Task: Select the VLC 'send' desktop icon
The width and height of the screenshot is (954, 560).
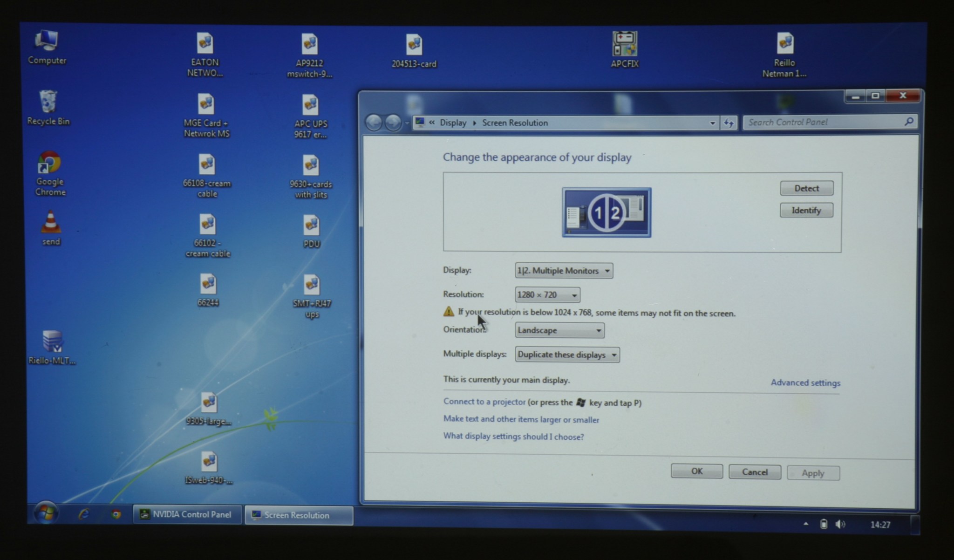Action: pyautogui.click(x=51, y=228)
